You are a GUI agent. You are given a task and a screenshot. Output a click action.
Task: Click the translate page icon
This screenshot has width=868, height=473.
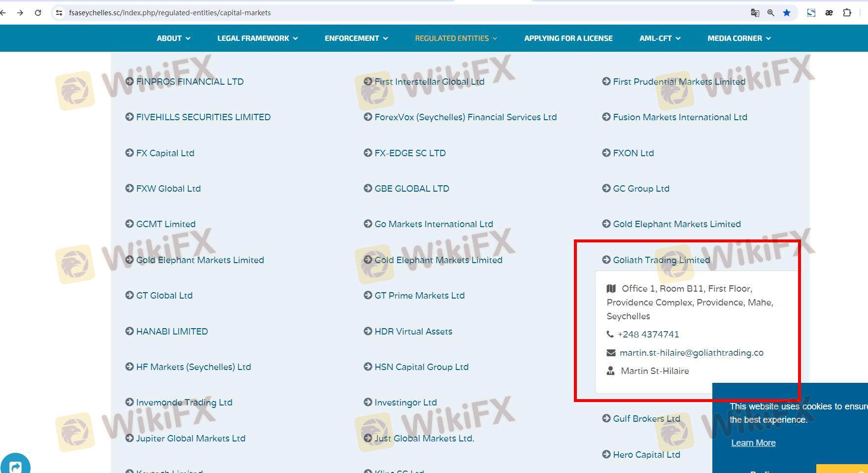coord(755,13)
